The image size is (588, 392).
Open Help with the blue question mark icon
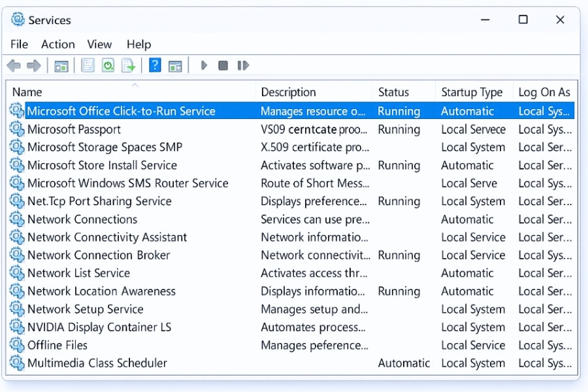[x=155, y=65]
